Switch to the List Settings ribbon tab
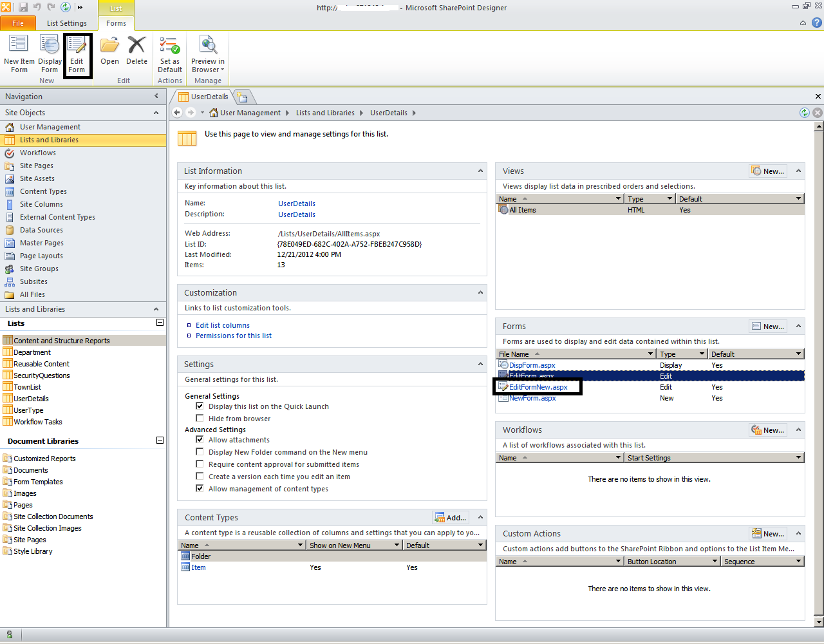The height and width of the screenshot is (644, 824). coord(66,23)
